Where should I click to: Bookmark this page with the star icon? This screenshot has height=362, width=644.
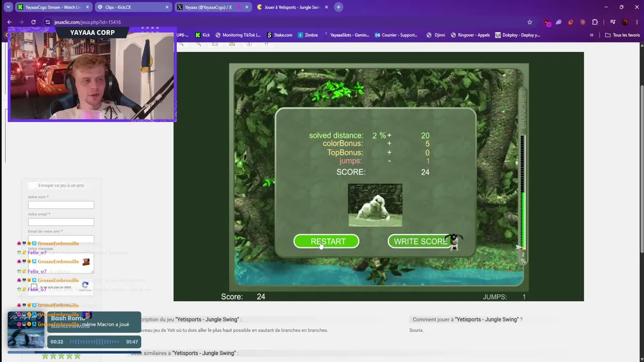[x=530, y=22]
